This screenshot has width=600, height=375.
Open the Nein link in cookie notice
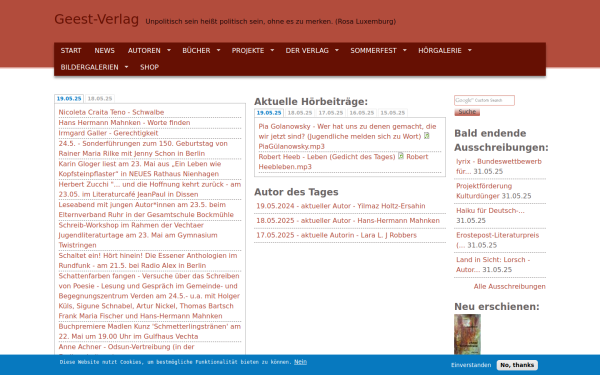tap(300, 362)
